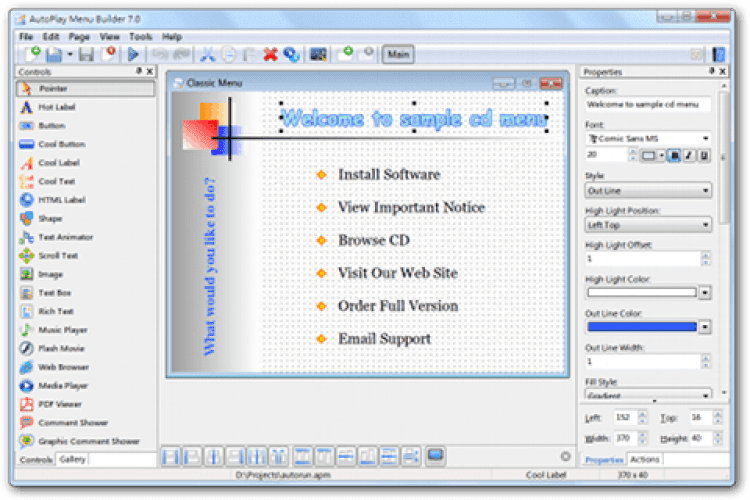Toggle italic on the font formatting row
Viewport: 750px width, 500px height.
pyautogui.click(x=689, y=156)
